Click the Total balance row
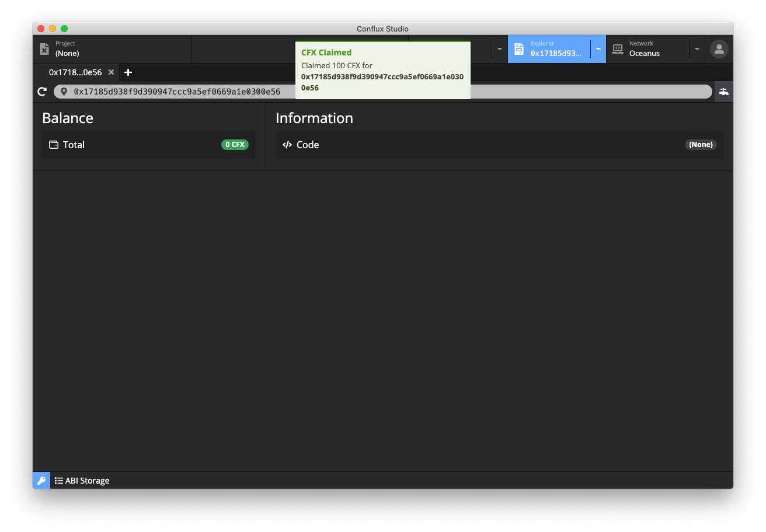766x532 pixels. point(149,145)
